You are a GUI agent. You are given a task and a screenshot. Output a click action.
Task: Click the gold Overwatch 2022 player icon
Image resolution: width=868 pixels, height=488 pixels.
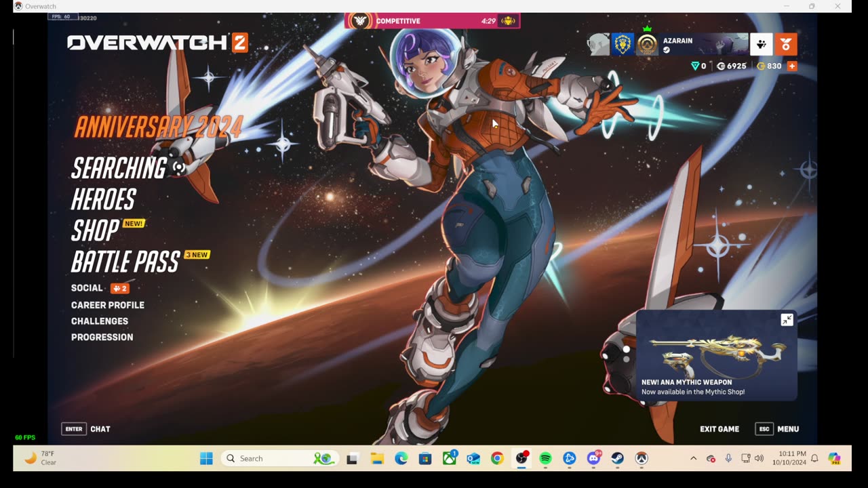pyautogui.click(x=647, y=45)
